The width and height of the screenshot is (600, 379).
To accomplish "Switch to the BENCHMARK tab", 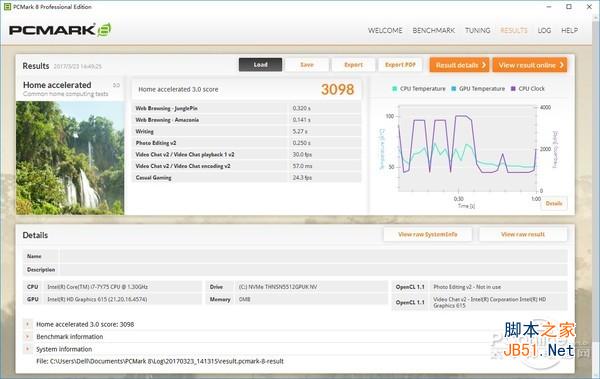I will (x=434, y=31).
